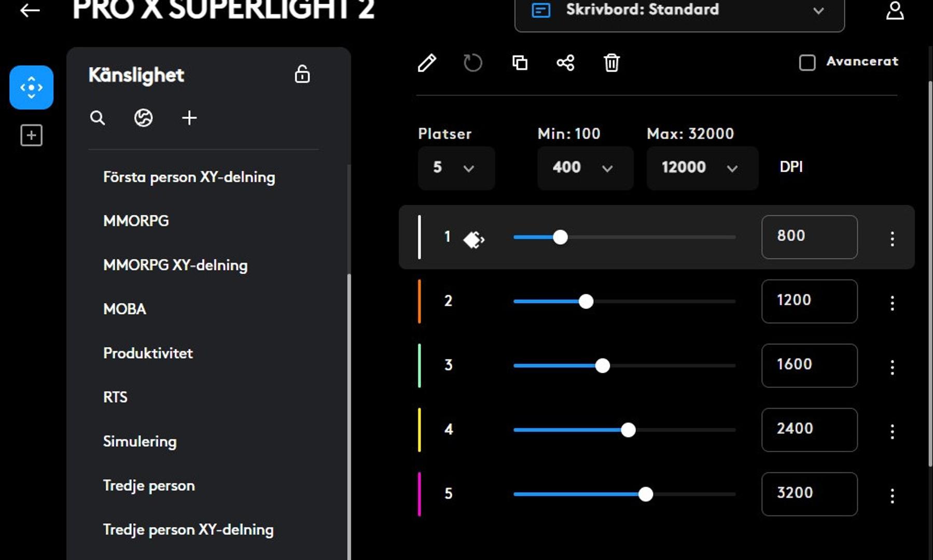Select the sensitivity (DPI) sidebar icon
This screenshot has width=933, height=560.
pyautogui.click(x=31, y=87)
